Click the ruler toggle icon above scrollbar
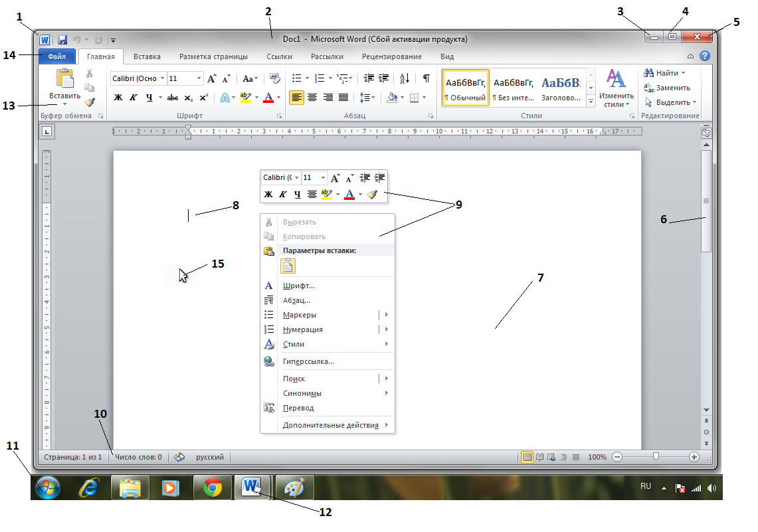Viewport: 758px width, 532px height. pos(706,132)
